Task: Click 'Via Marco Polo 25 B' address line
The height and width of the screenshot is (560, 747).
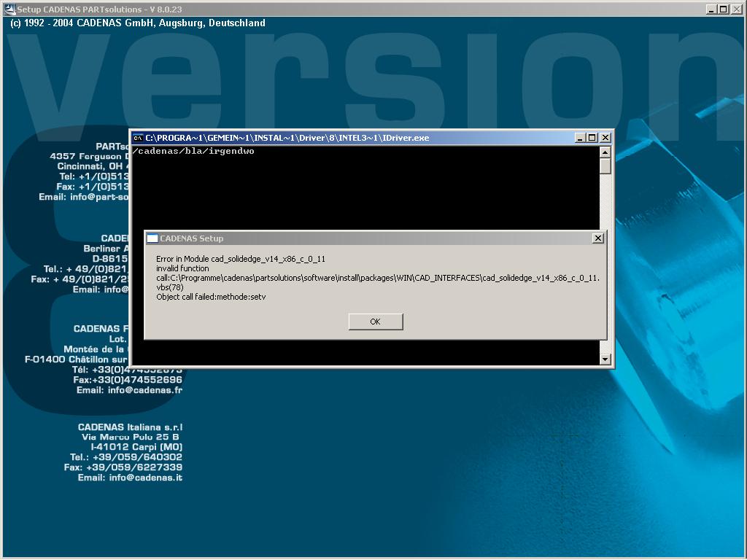Action: point(131,437)
